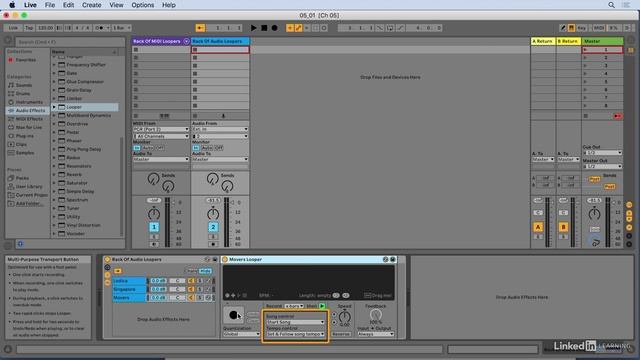Arm the Arrangement Record button in the transport
This screenshot has height=360, width=640.
275,28
